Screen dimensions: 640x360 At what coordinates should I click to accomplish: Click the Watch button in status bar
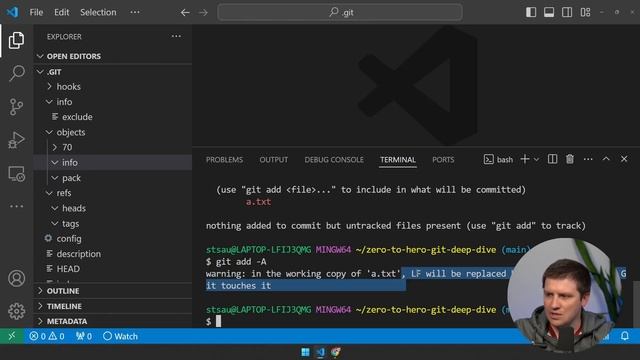[x=120, y=336]
